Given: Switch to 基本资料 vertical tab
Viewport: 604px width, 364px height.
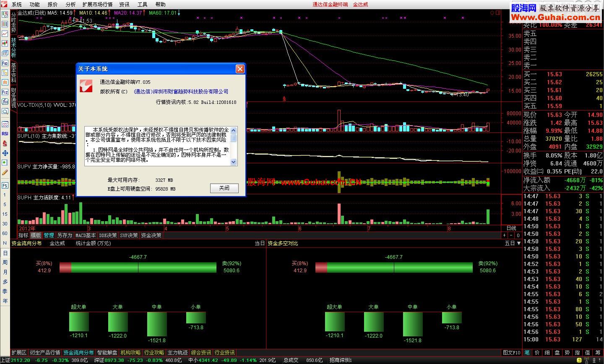Looking at the screenshot, I should click(x=13, y=72).
